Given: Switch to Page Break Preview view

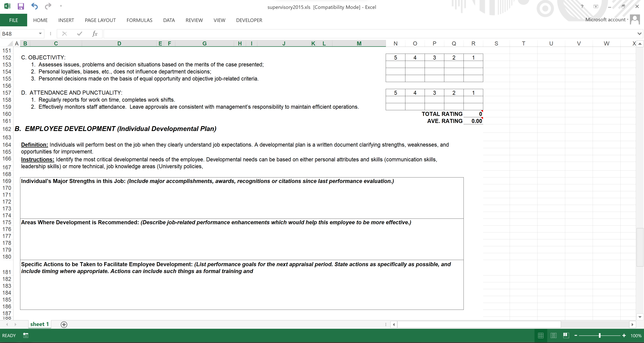Looking at the screenshot, I should (566, 335).
